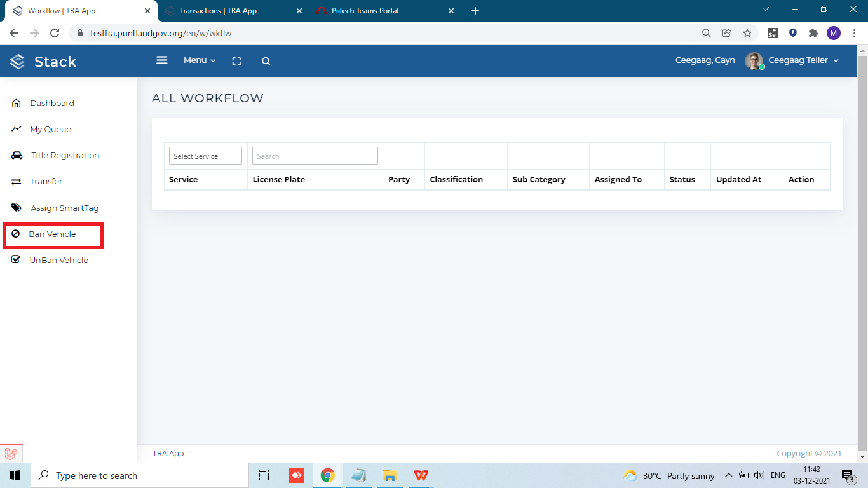868x488 pixels.
Task: Open Ban Vehicle page
Action: click(x=52, y=234)
